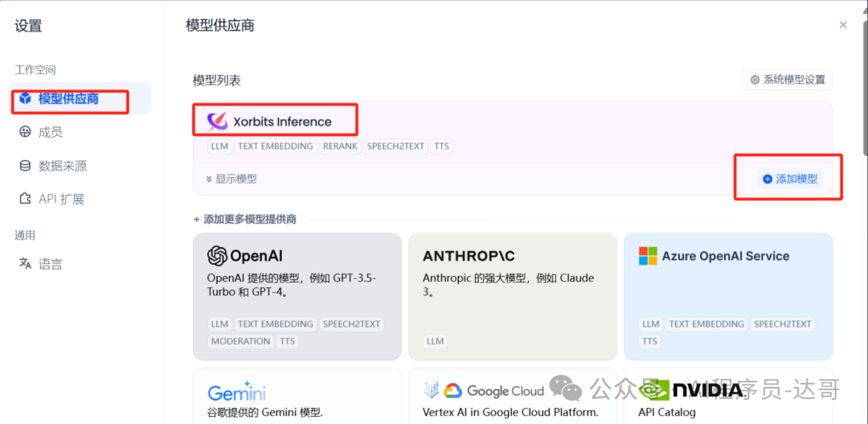Open the 模型供应商 sidebar item
Viewport: 868px width, 424px height.
coord(80,99)
